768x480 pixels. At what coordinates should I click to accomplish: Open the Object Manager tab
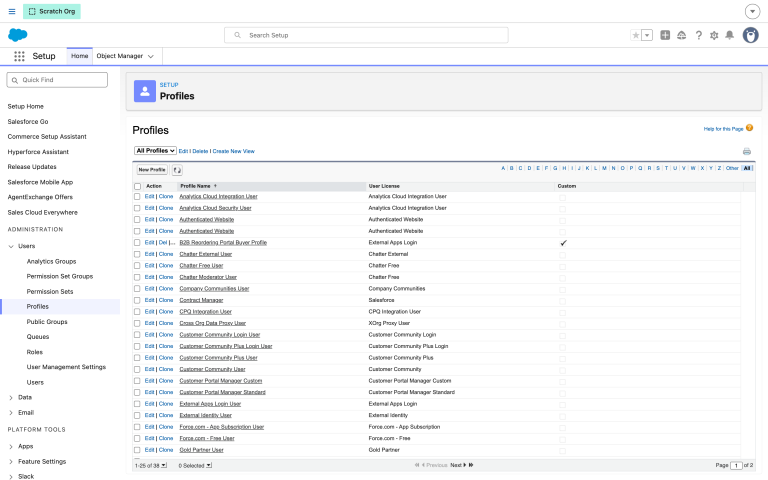[x=120, y=56]
